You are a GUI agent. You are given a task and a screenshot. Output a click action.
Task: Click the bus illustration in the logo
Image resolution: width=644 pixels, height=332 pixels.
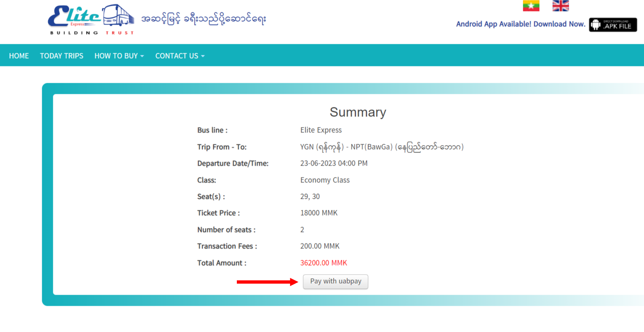[x=118, y=16]
